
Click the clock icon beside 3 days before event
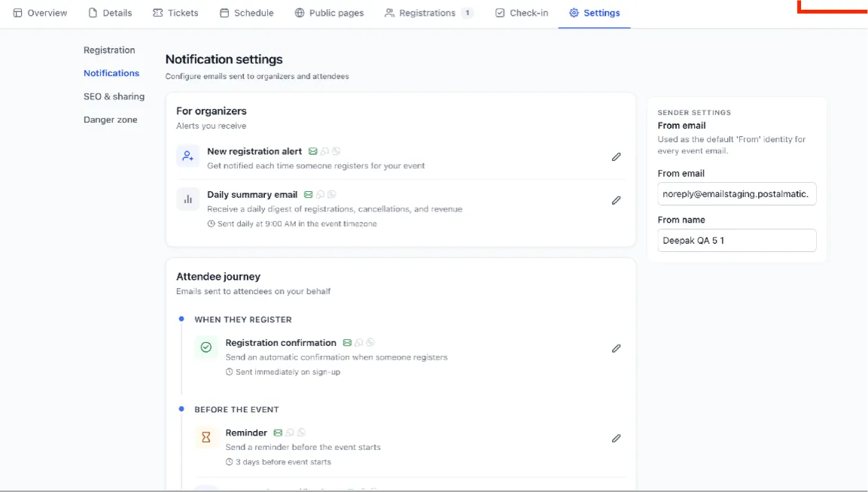pos(229,462)
